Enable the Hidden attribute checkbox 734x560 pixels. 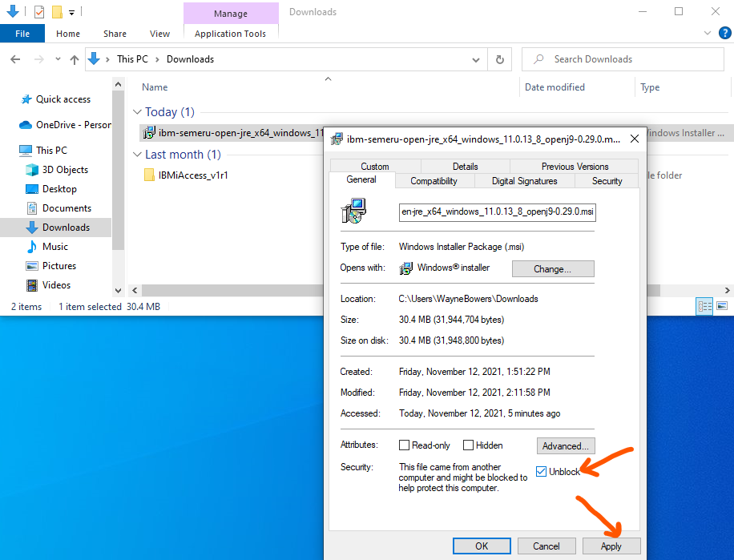coord(468,445)
